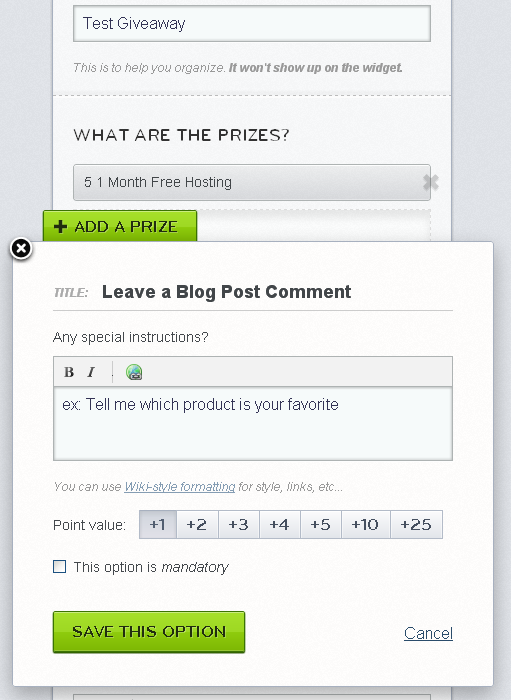Edit the Leave a Blog Post Comment title

pyautogui.click(x=226, y=292)
